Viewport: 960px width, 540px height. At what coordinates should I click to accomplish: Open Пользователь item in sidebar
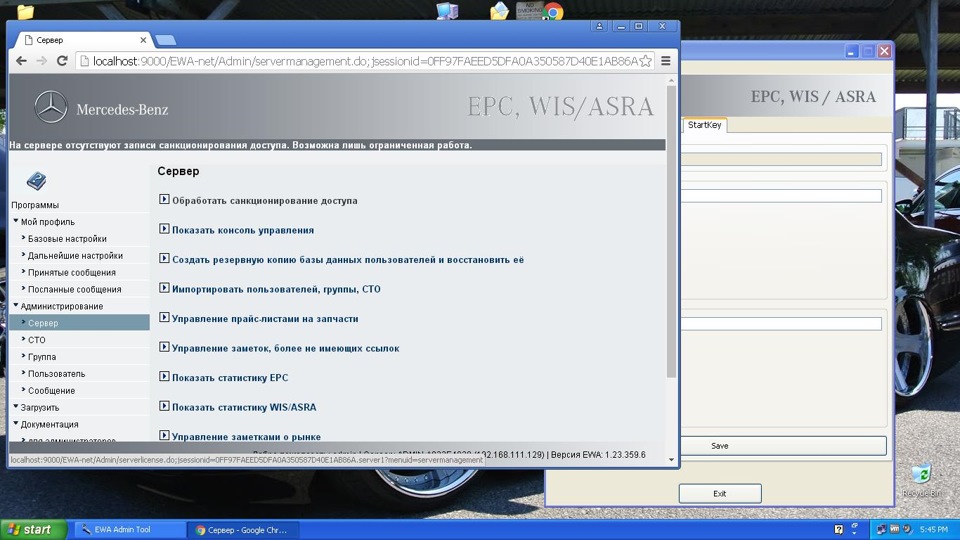coord(56,373)
